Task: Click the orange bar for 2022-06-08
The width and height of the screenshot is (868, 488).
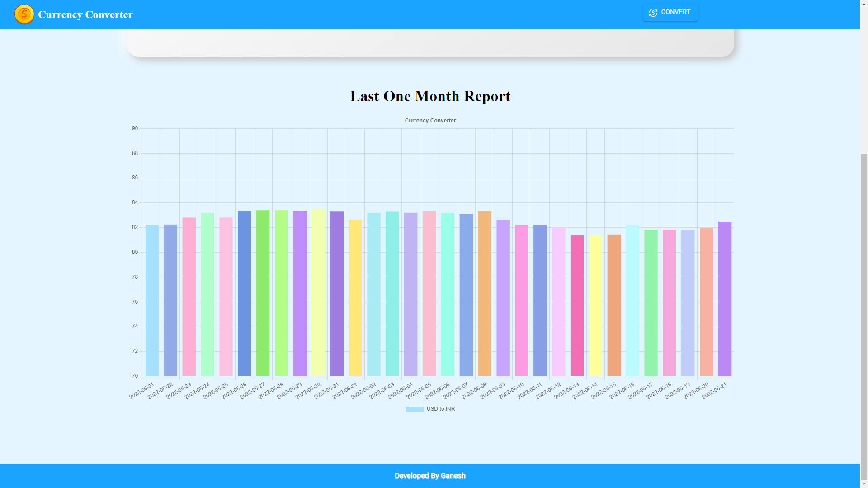Action: (485, 294)
